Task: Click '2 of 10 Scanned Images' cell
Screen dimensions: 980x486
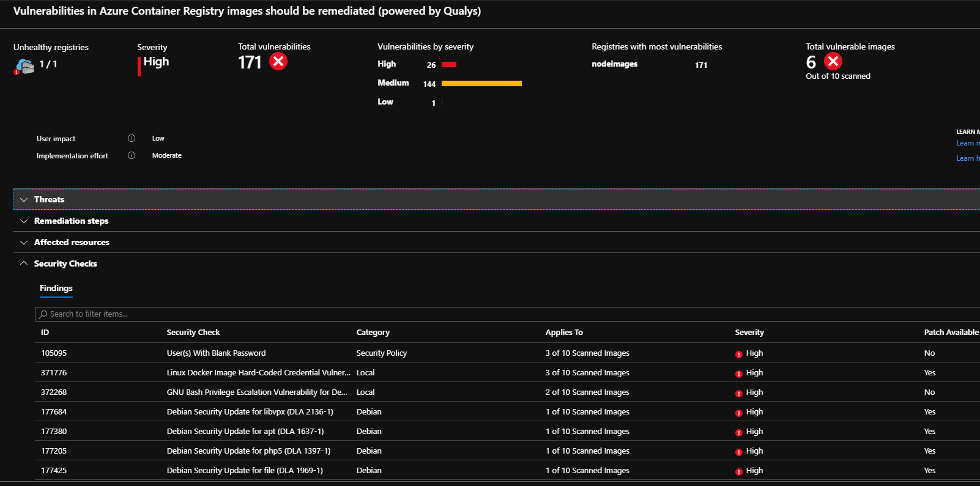Action: [587, 392]
